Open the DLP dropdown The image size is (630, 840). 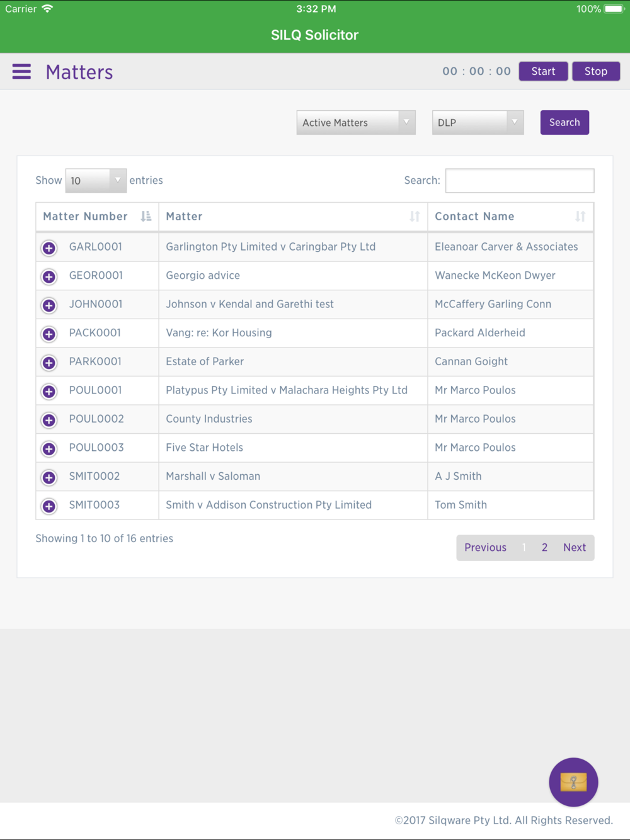click(478, 123)
